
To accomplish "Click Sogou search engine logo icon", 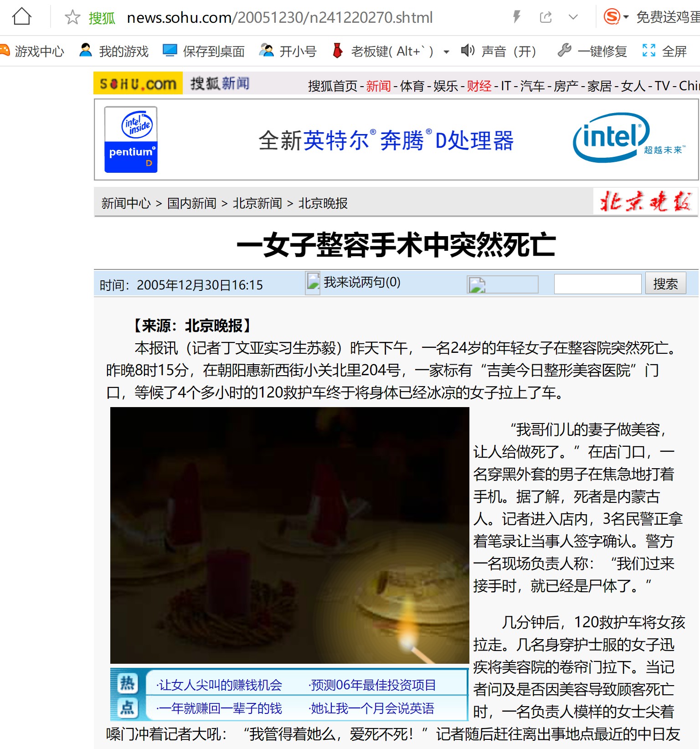I will pos(612,17).
